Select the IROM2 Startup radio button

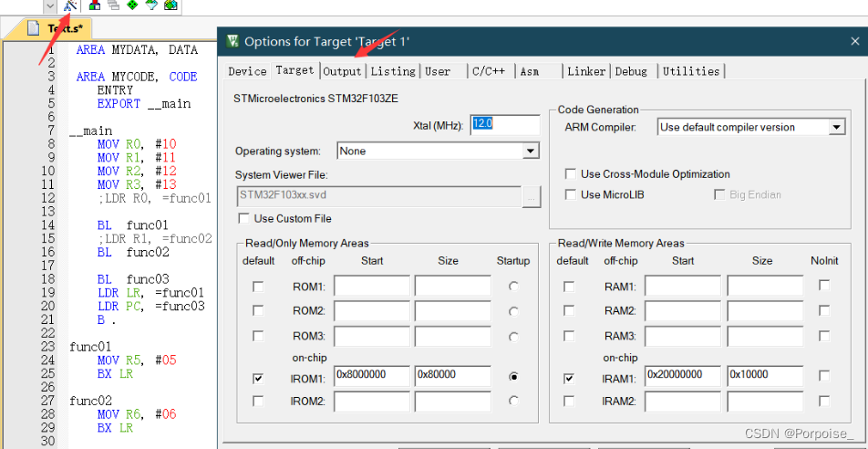(x=513, y=401)
